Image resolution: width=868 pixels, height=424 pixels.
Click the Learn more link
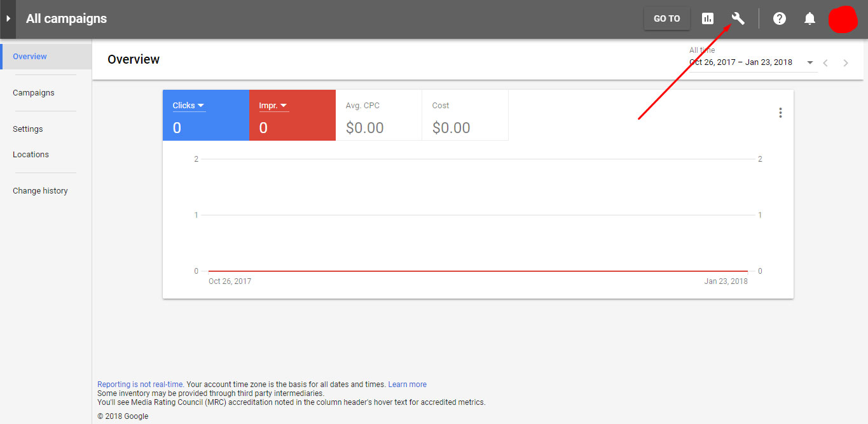click(x=407, y=385)
